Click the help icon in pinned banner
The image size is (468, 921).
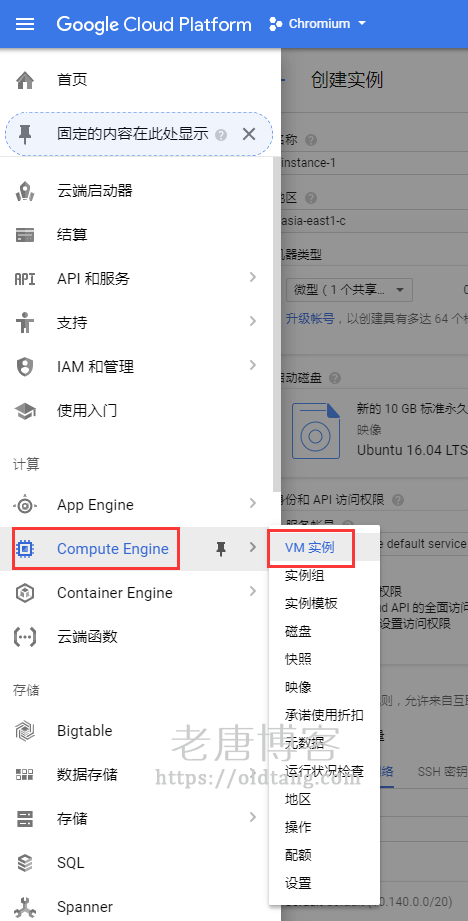(x=221, y=135)
